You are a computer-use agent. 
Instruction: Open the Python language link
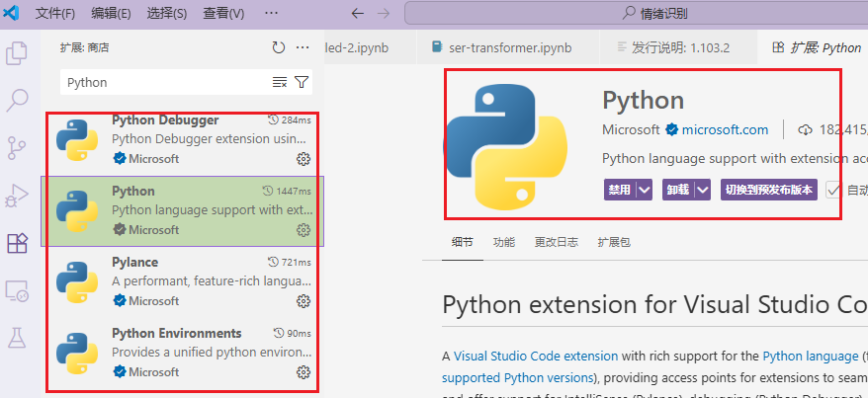tap(810, 356)
